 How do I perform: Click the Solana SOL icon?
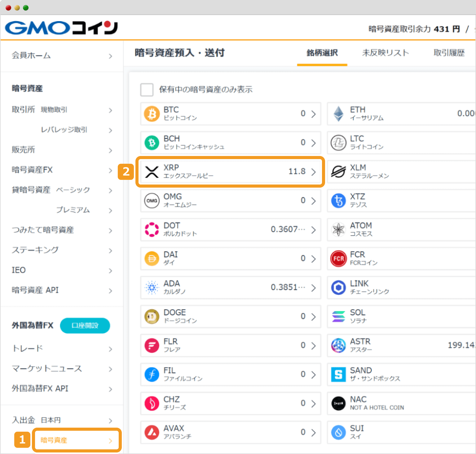pyautogui.click(x=338, y=317)
